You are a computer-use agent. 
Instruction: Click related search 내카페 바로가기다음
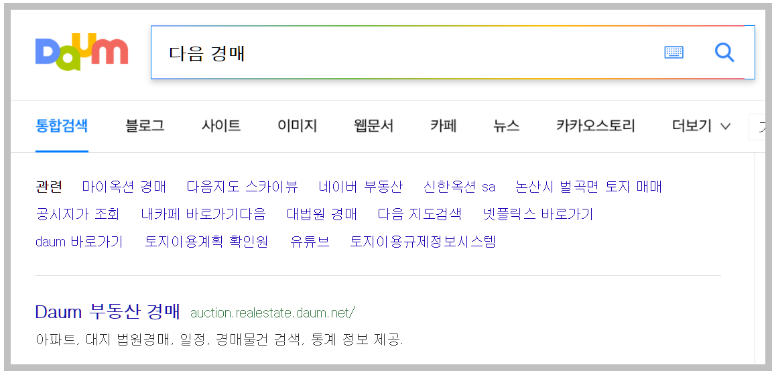coord(203,214)
